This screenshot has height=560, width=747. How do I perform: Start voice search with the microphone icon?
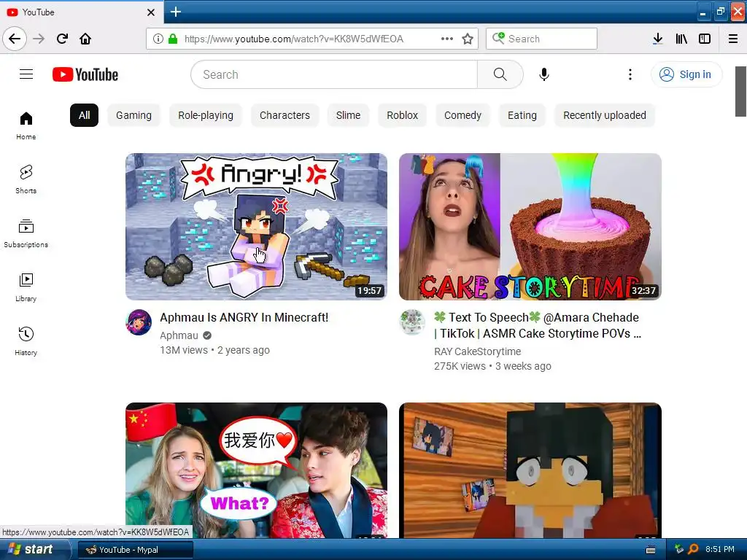pyautogui.click(x=544, y=74)
